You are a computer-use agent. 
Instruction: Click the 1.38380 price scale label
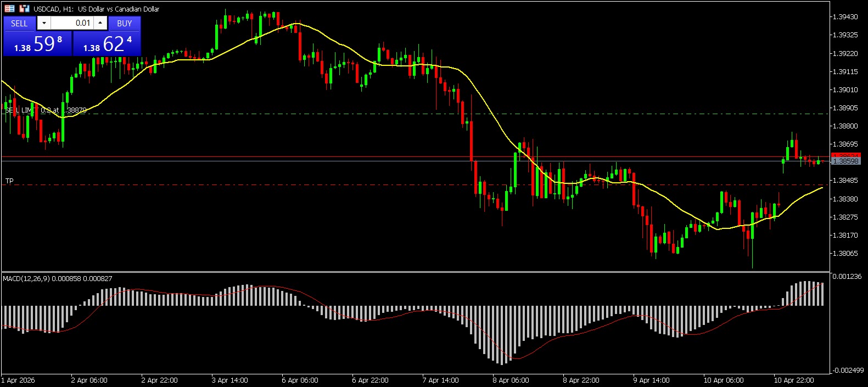tap(845, 199)
